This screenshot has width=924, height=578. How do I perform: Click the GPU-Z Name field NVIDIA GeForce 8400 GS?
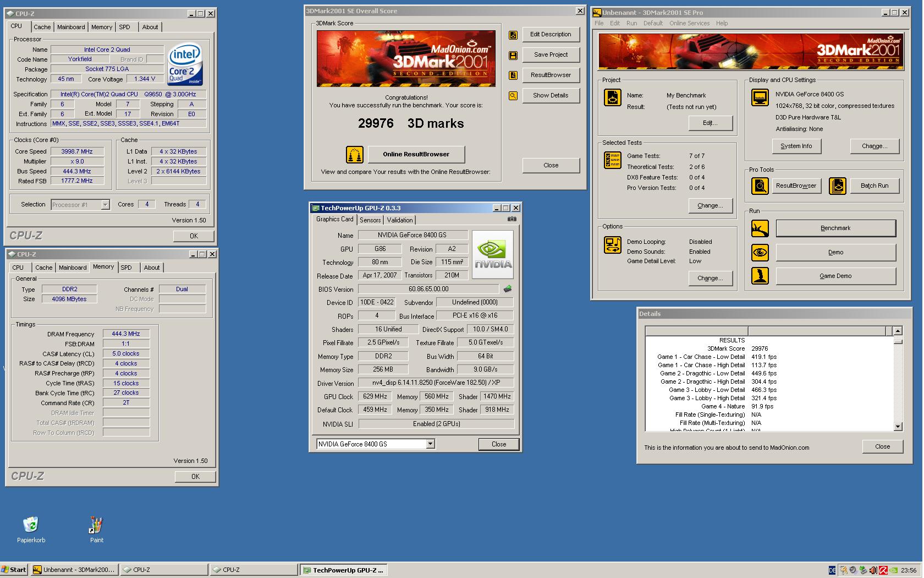tap(413, 235)
